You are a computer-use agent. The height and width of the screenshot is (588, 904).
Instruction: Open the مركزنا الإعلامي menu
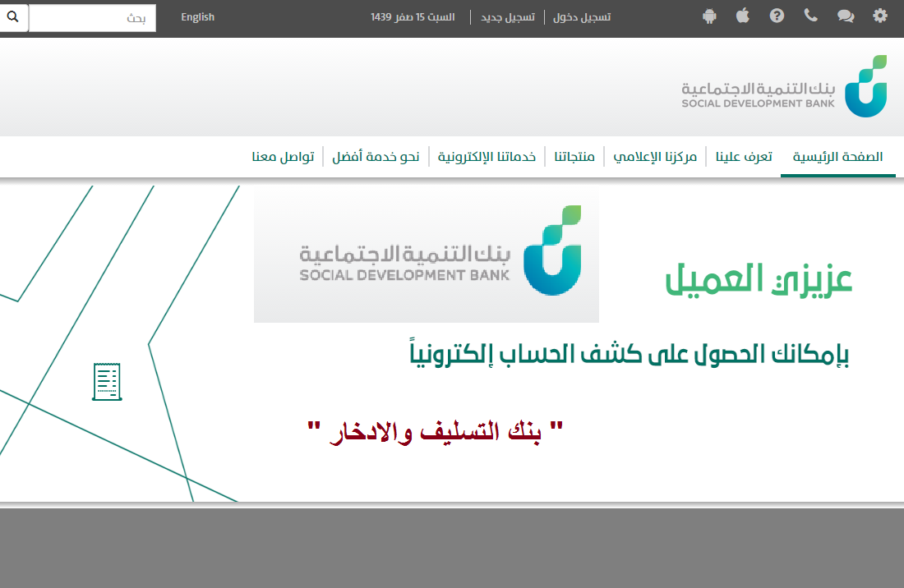pos(655,157)
